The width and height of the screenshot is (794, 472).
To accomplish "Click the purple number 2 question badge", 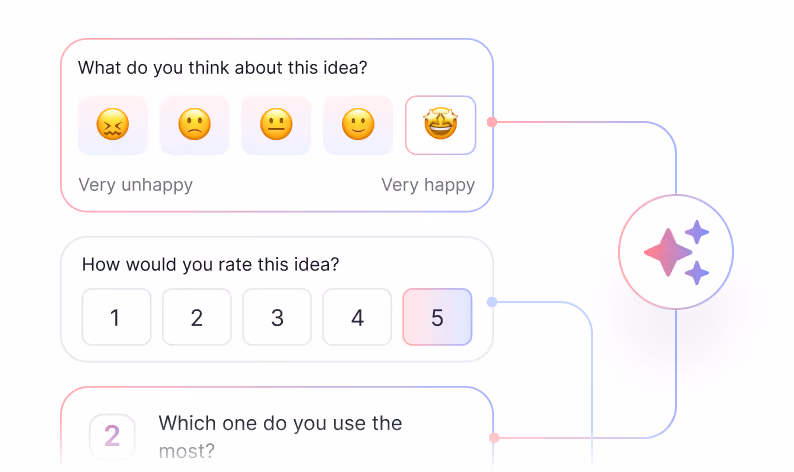I will click(112, 436).
